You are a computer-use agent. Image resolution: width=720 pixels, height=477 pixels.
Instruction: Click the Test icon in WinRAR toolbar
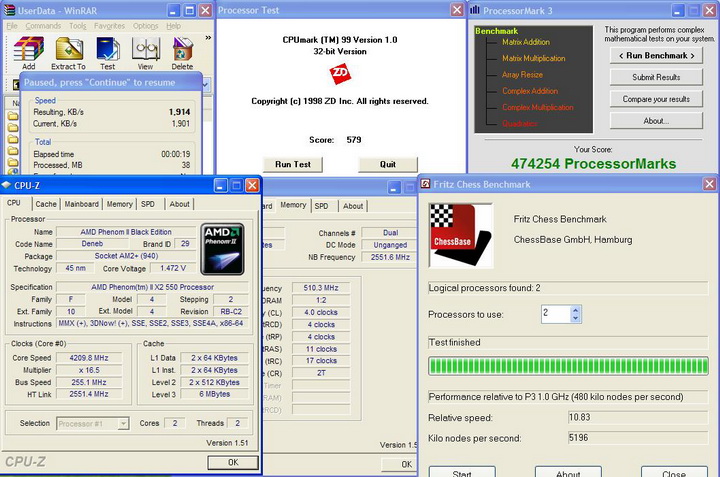point(107,53)
